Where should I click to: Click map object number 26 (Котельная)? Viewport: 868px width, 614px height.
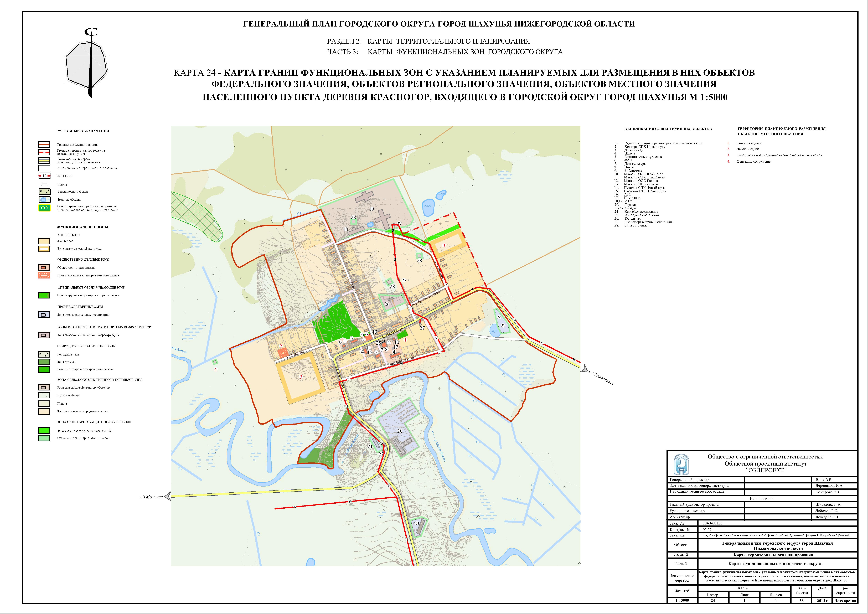click(387, 304)
